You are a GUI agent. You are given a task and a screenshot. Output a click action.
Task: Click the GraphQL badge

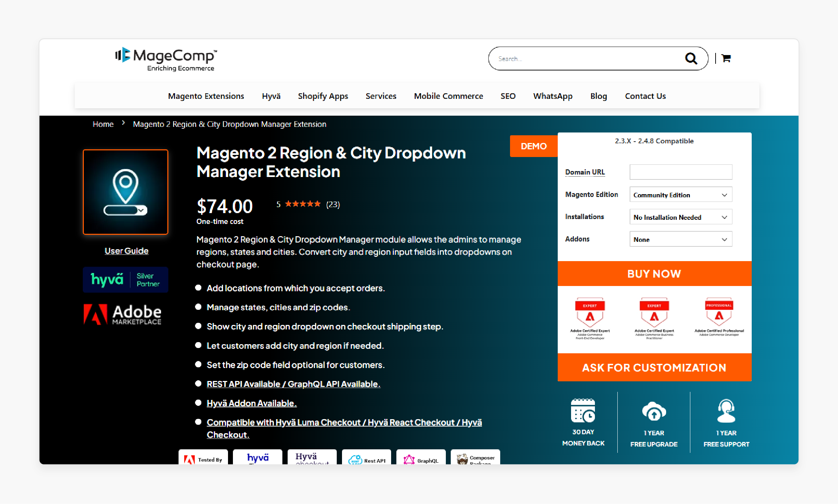(x=421, y=457)
